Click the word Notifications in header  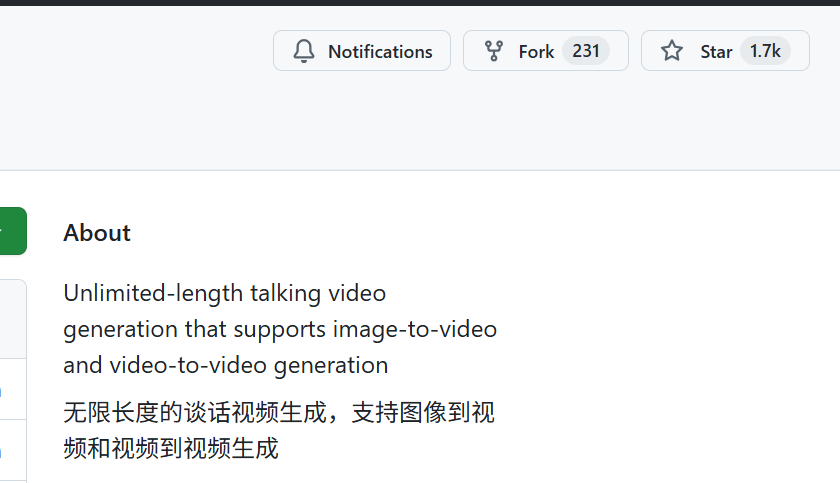pyautogui.click(x=380, y=52)
